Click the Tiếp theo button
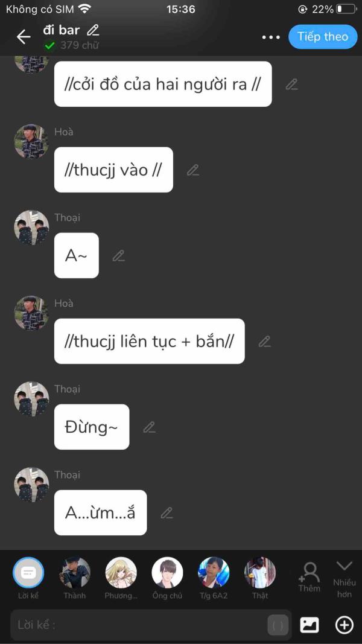This screenshot has height=644, width=362. coord(323,37)
